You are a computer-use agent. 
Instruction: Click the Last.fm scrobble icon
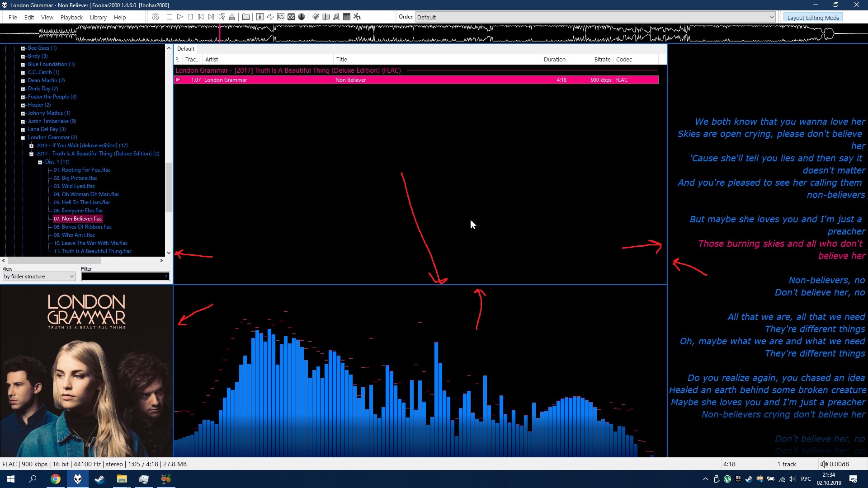291,17
